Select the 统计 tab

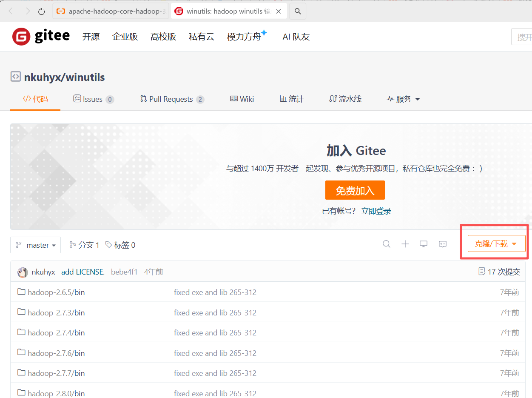(x=292, y=99)
